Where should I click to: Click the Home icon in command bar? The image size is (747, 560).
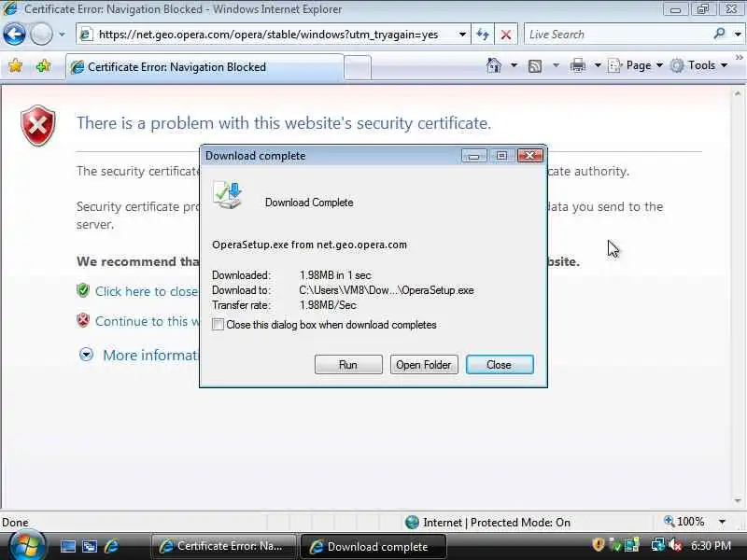pos(494,65)
